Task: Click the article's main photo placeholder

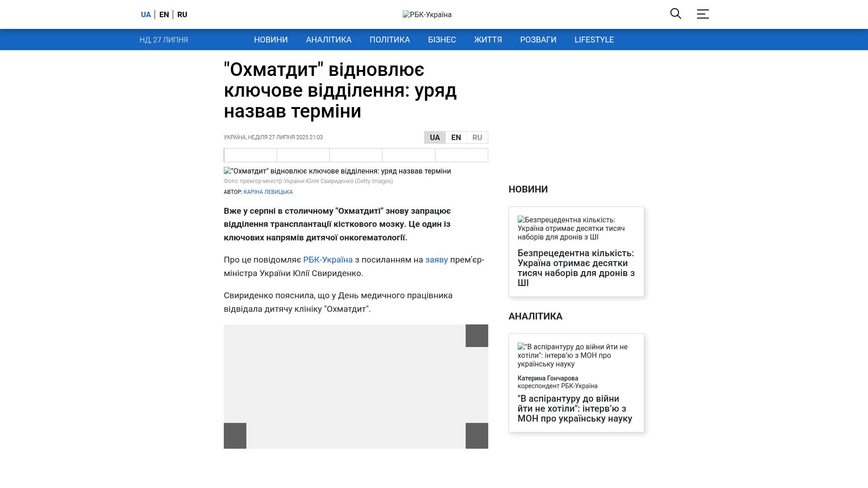Action: coord(337,171)
